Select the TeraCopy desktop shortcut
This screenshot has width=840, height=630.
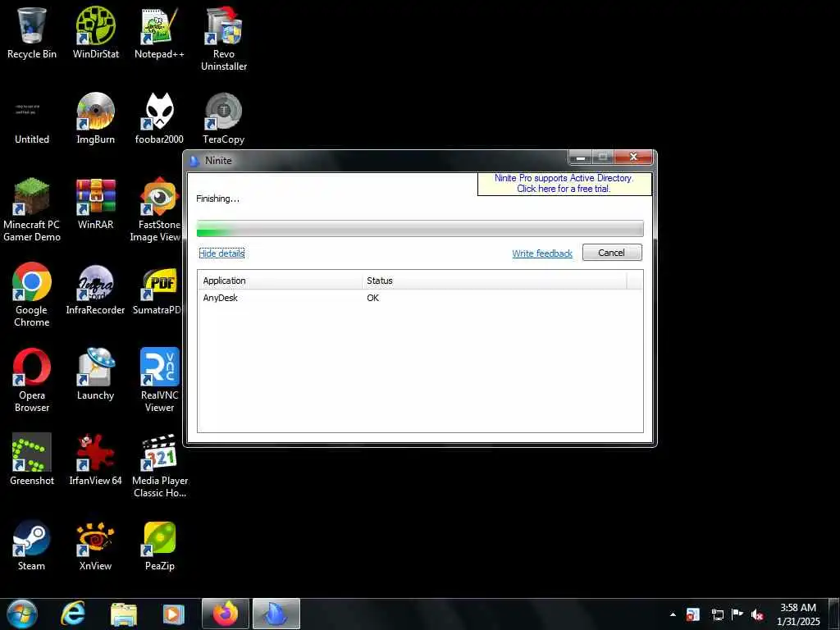tap(223, 119)
